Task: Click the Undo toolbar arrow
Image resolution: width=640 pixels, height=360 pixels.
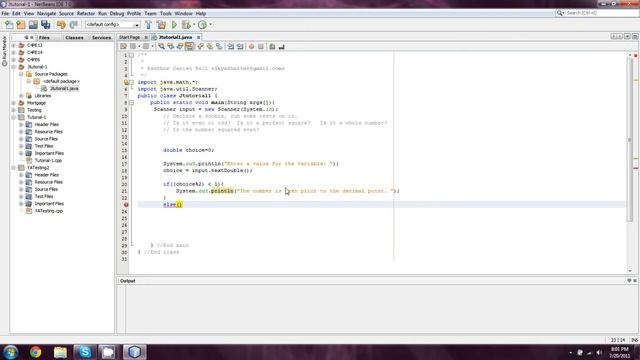Action: 61,25
